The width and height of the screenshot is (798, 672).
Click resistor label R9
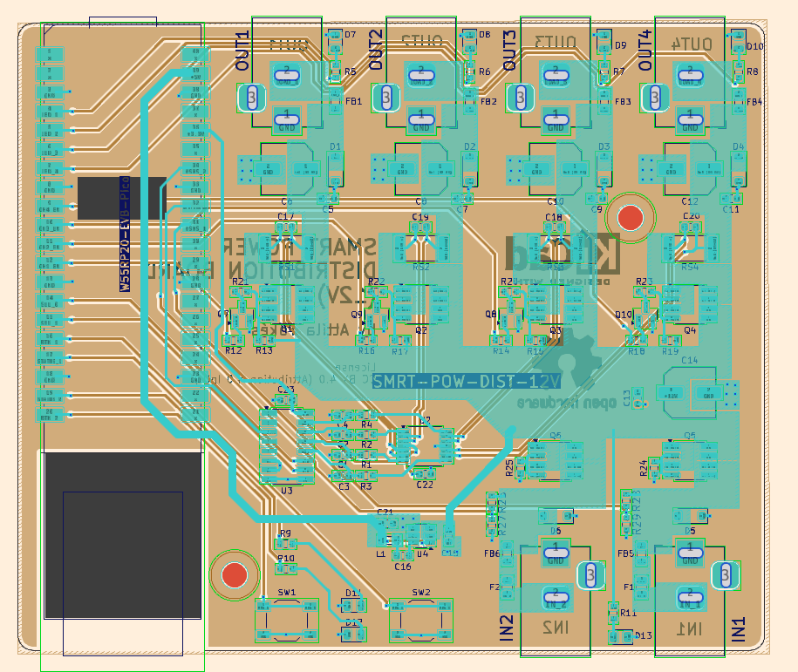pyautogui.click(x=285, y=533)
